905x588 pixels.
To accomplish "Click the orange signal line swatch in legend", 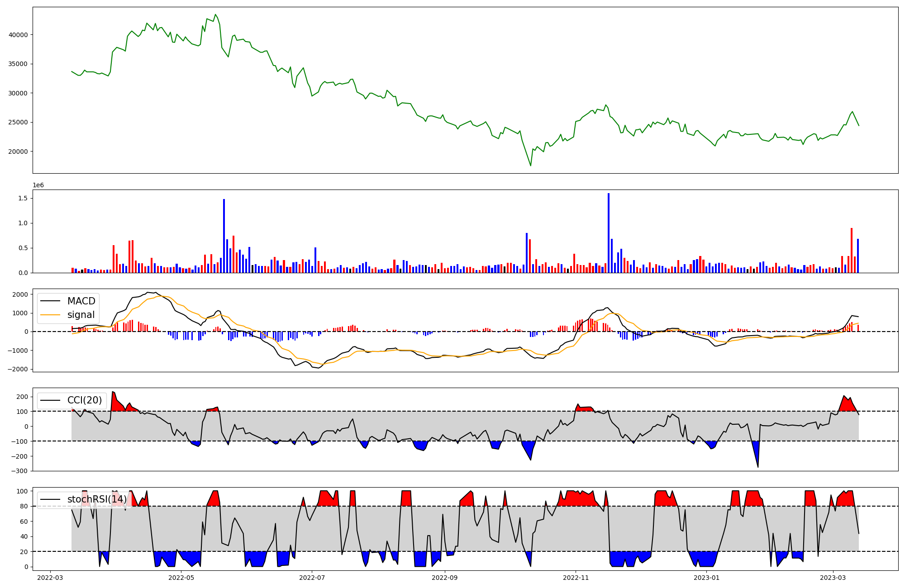I will coord(50,315).
